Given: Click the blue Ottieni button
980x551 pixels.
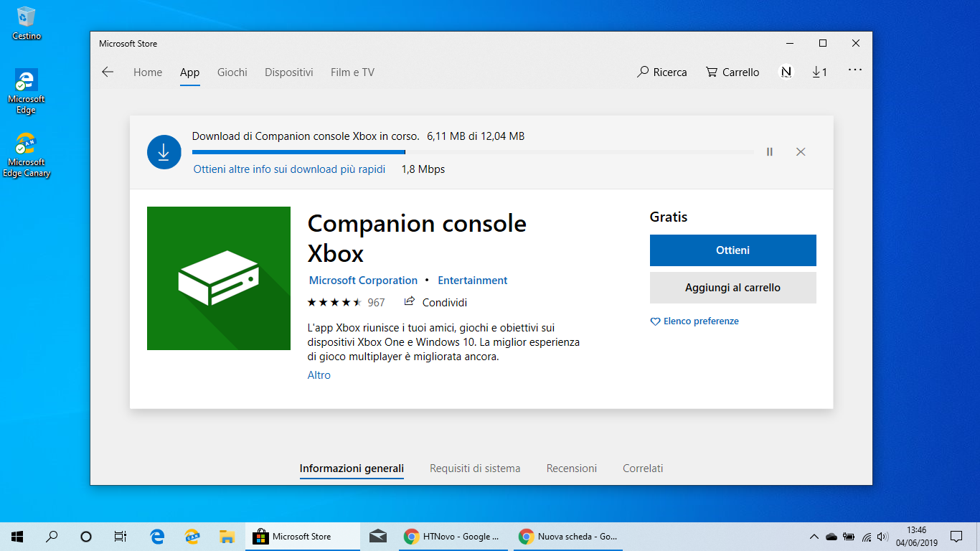Looking at the screenshot, I should pos(733,250).
